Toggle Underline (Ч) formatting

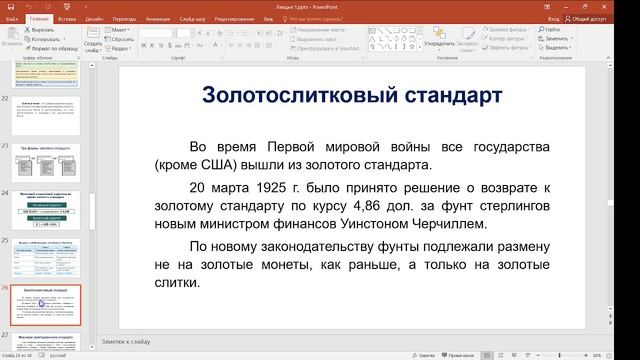pos(161,45)
